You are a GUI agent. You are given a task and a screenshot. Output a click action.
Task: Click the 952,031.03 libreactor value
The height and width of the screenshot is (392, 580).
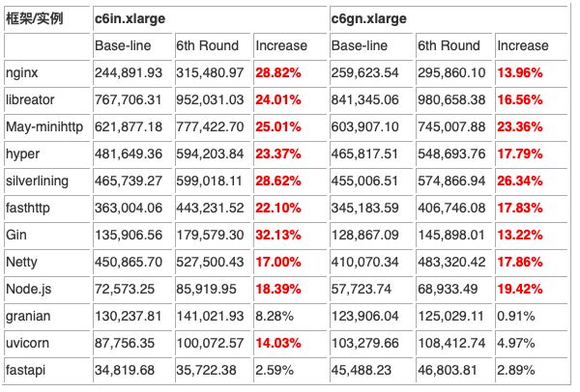coord(210,99)
